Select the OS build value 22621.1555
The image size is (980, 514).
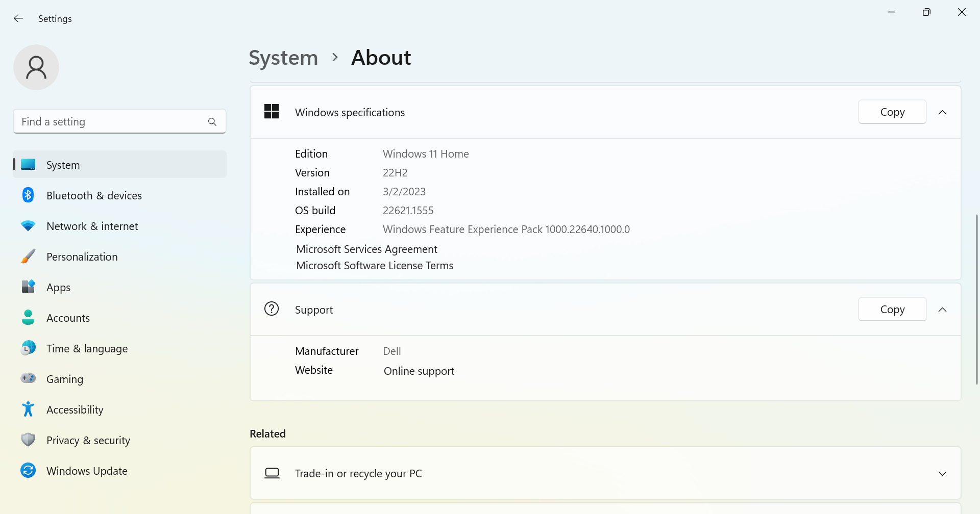point(408,210)
